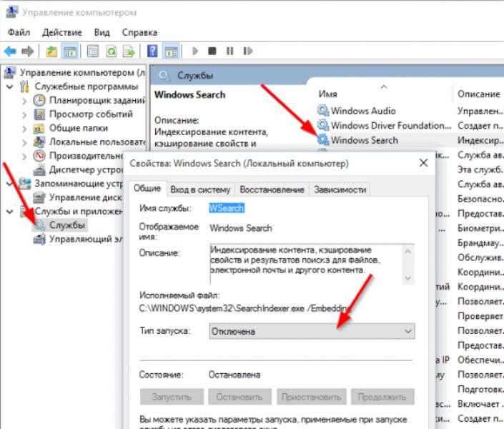Click the WSearch service name field
Image resolution: width=504 pixels, height=429 pixels.
[227, 208]
